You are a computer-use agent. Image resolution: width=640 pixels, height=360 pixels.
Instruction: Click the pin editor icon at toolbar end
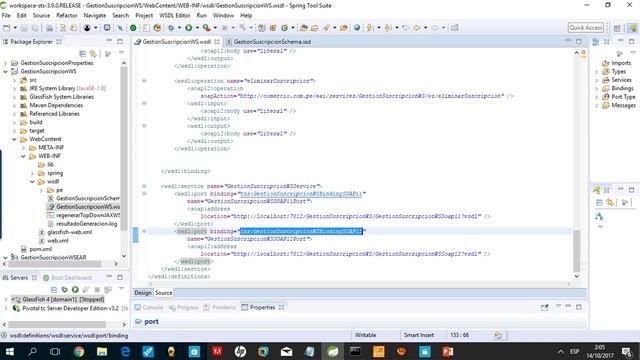tap(454, 28)
